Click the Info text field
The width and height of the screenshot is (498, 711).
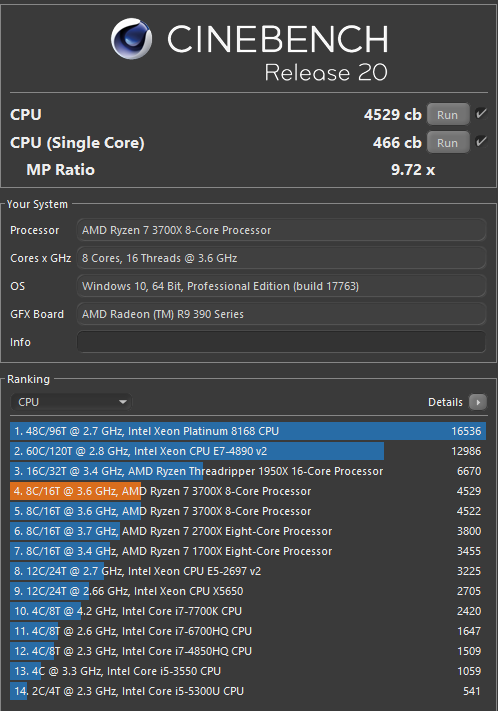point(281,342)
